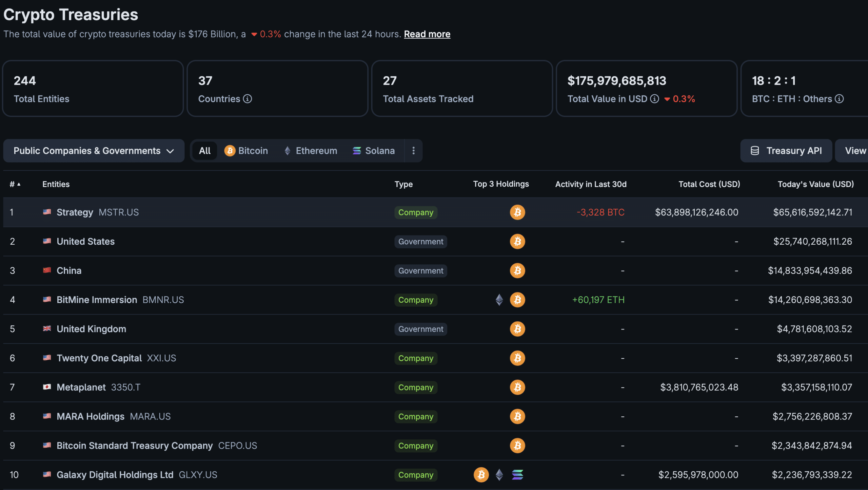Viewport: 868px width, 490px height.
Task: Click UK flag icon beside United Kingdom
Action: coord(47,329)
